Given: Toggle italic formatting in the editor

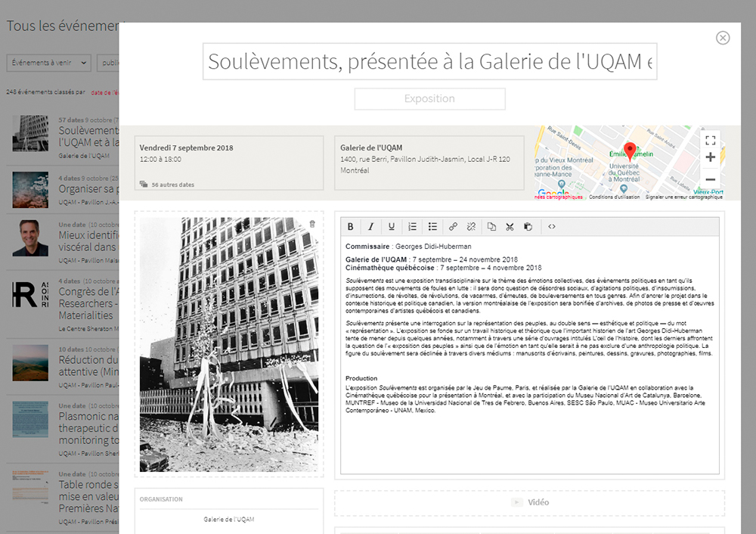Looking at the screenshot, I should click(371, 226).
